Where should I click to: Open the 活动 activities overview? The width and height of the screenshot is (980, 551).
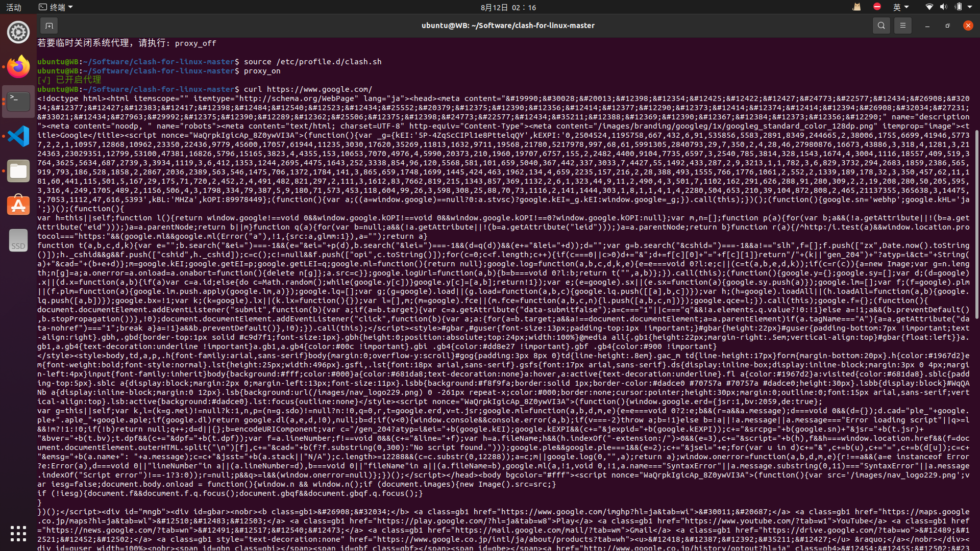tap(14, 7)
